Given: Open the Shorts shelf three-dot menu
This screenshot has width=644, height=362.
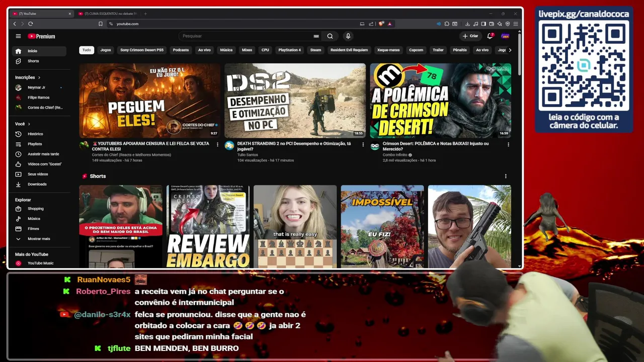Looking at the screenshot, I should (x=506, y=176).
